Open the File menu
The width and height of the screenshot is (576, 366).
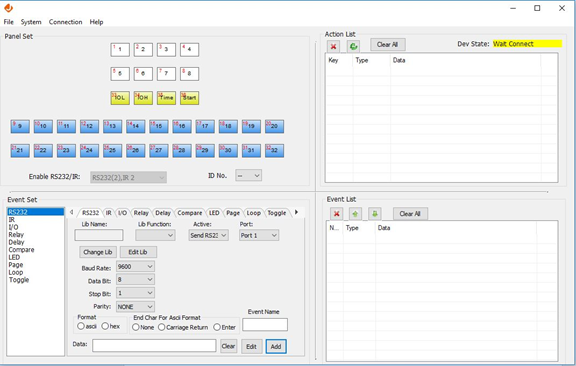(x=8, y=22)
